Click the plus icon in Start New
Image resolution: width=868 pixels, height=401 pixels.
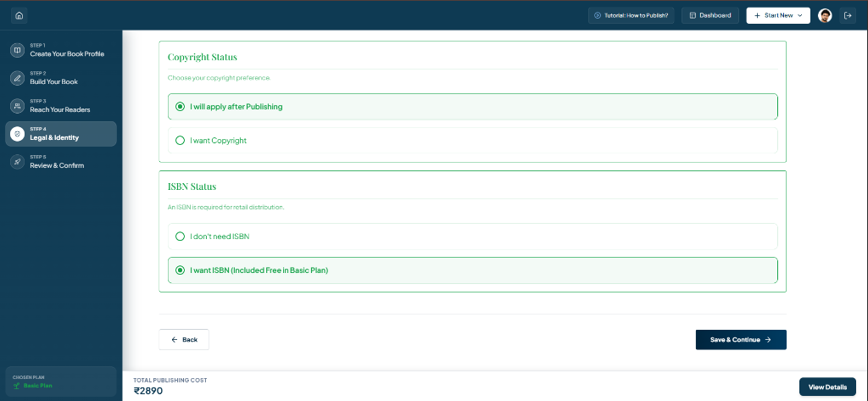[x=757, y=15]
